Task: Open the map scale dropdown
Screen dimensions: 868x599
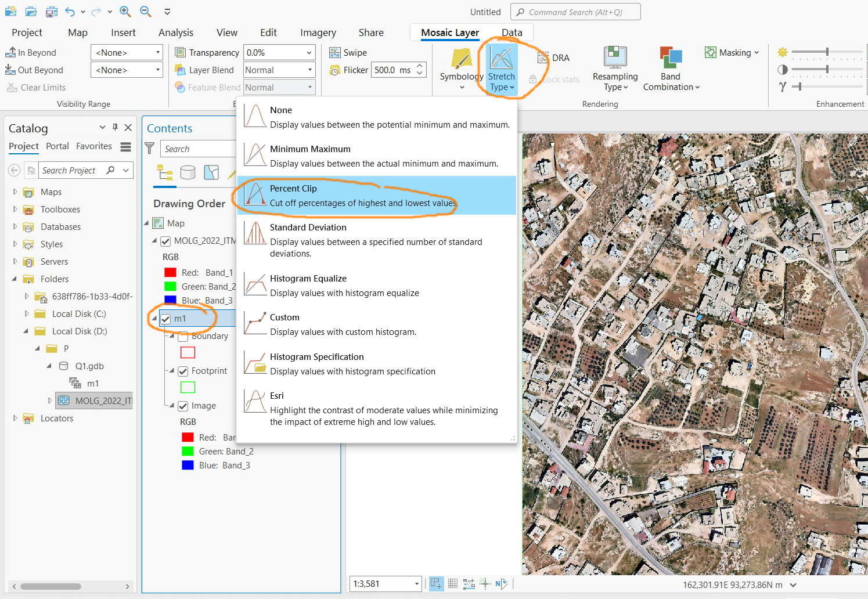Action: [x=416, y=584]
